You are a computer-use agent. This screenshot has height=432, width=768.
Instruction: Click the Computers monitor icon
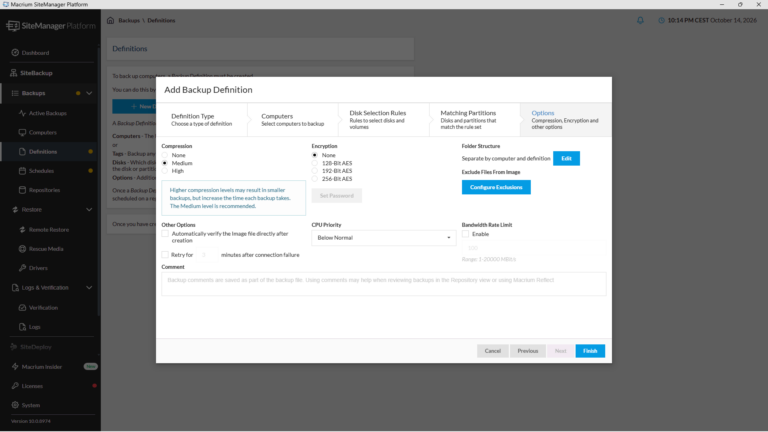pyautogui.click(x=22, y=132)
